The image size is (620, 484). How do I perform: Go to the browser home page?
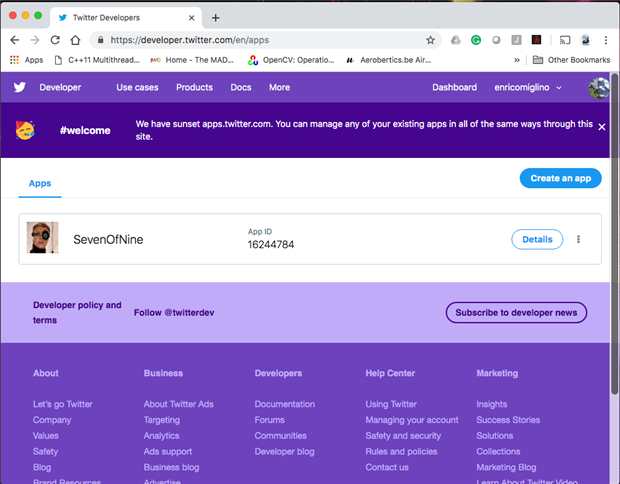click(x=75, y=40)
